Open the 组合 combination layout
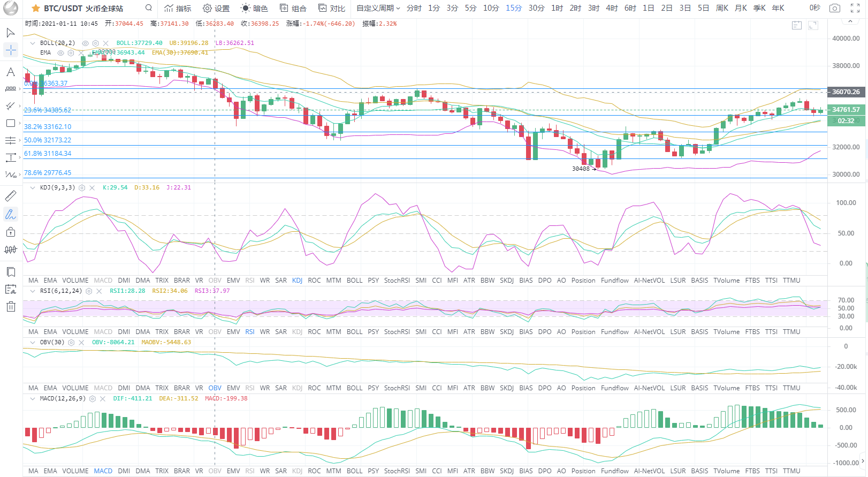 coord(293,8)
